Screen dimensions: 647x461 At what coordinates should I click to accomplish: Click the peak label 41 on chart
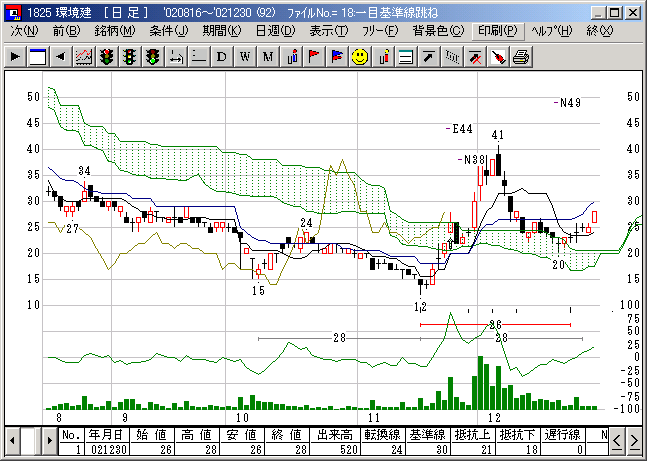click(x=498, y=135)
